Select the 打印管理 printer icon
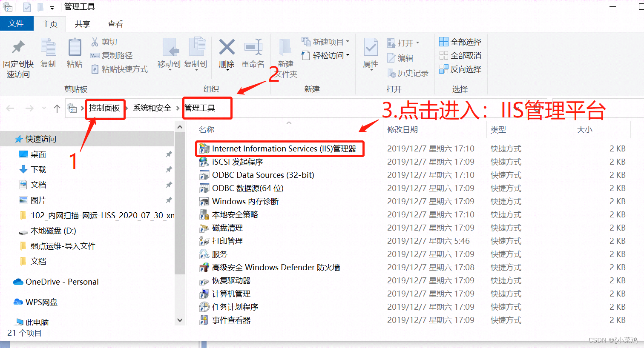The width and height of the screenshot is (644, 348). coord(204,241)
